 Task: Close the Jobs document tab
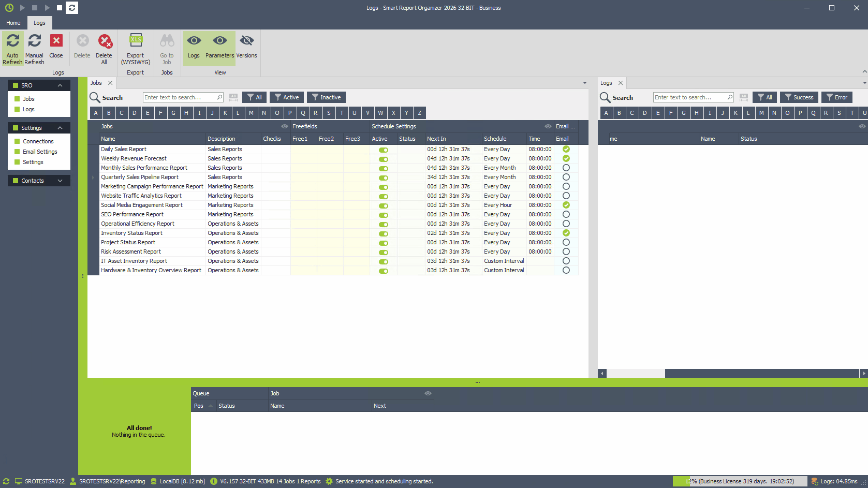point(110,83)
